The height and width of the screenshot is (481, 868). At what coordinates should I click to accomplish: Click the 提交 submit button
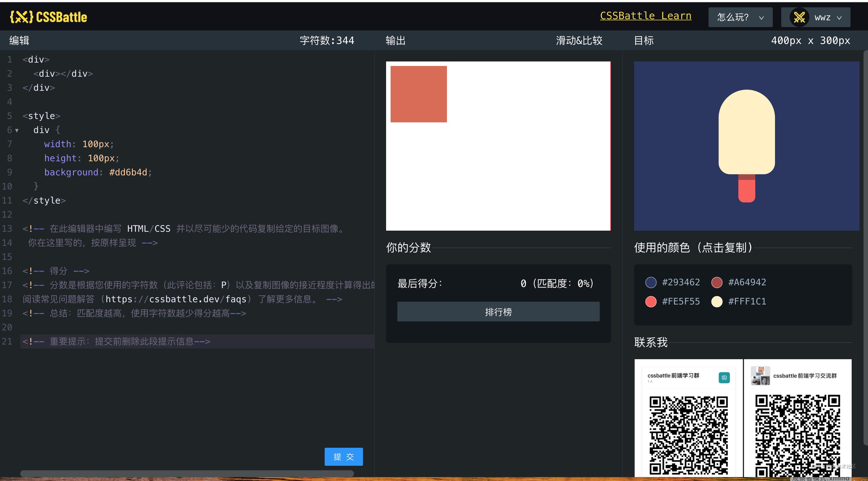[344, 457]
